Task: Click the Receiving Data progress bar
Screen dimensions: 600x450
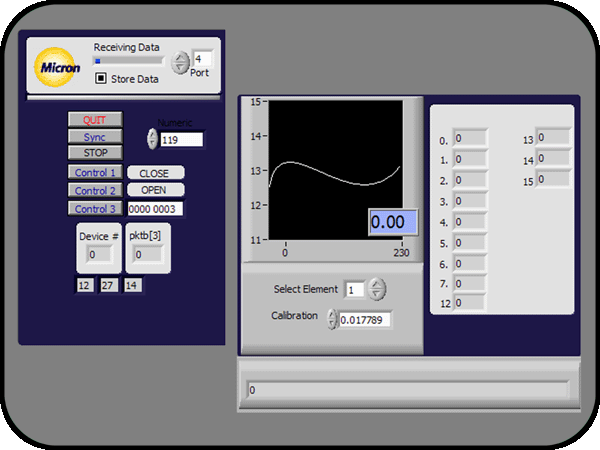Action: 128,61
